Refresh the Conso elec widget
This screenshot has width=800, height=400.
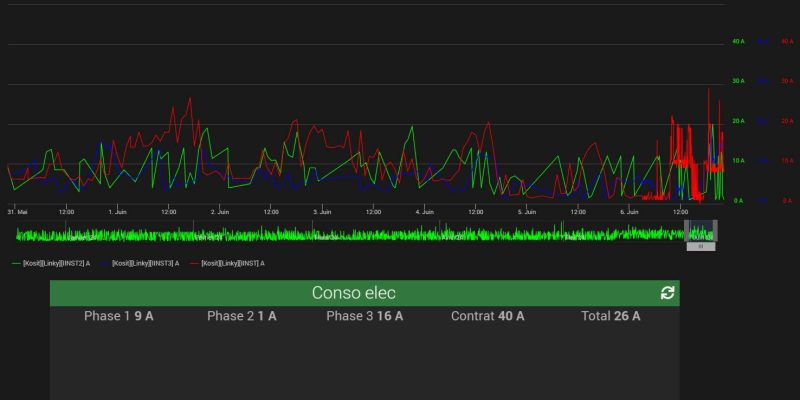667,293
